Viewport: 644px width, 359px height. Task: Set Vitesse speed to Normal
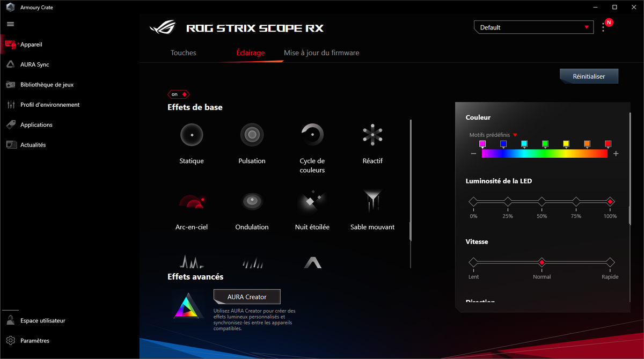(x=542, y=262)
